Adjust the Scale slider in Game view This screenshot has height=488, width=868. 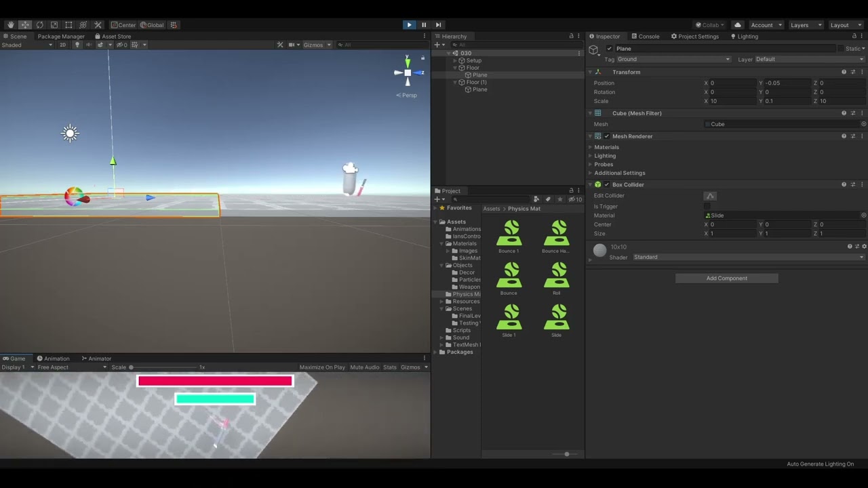click(x=131, y=367)
